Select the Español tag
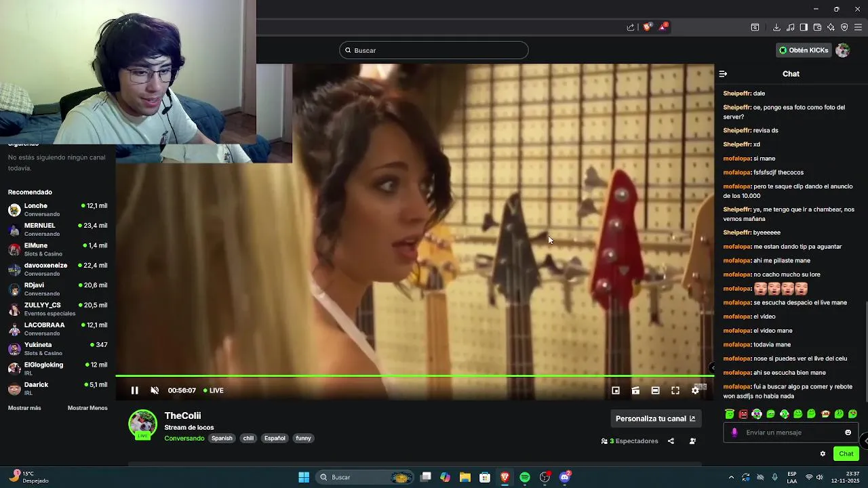This screenshot has width=868, height=488. [275, 439]
